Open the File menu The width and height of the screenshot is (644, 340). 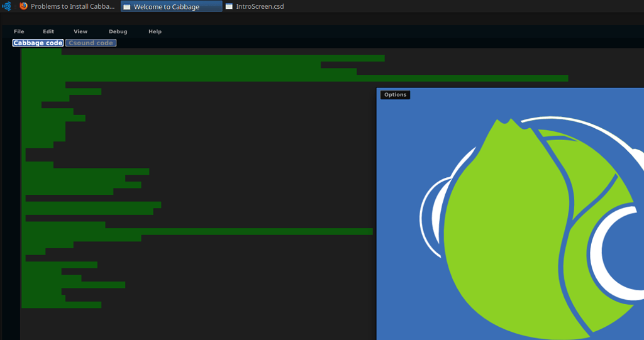coord(19,31)
